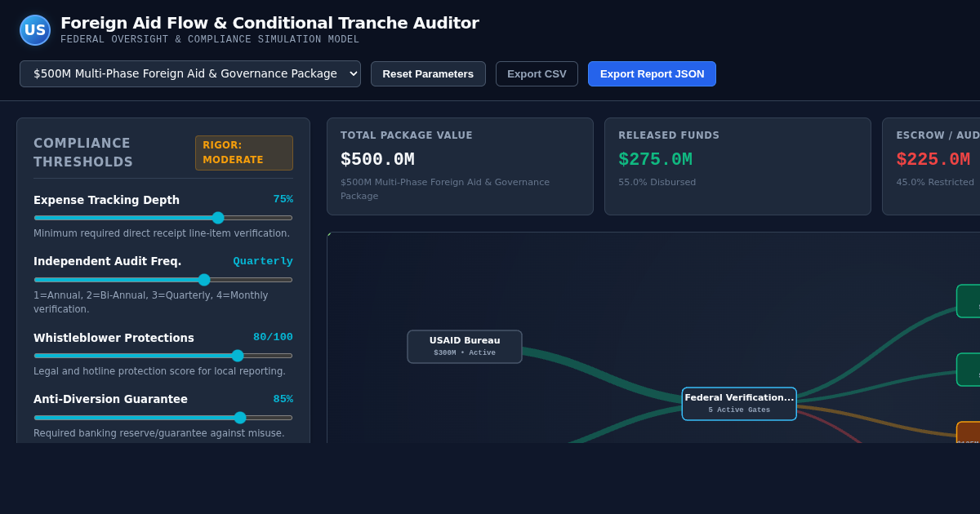Select the Federal Verification node
Image resolution: width=980 pixels, height=514 pixels.
(739, 404)
